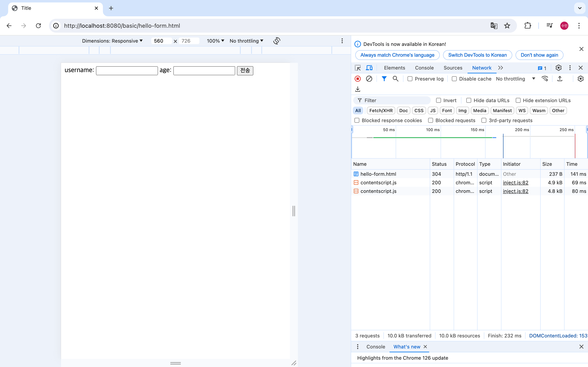Click the stop recording network log icon
The height and width of the screenshot is (367, 588).
[358, 79]
